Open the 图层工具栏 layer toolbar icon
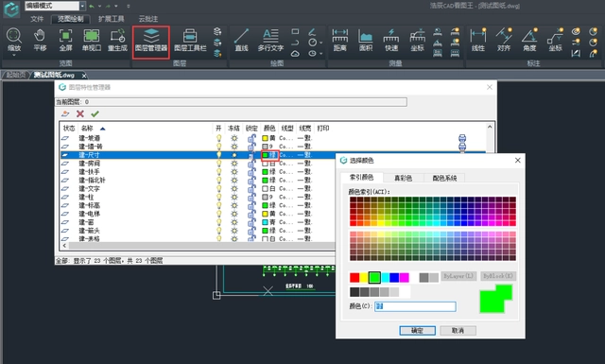 190,40
